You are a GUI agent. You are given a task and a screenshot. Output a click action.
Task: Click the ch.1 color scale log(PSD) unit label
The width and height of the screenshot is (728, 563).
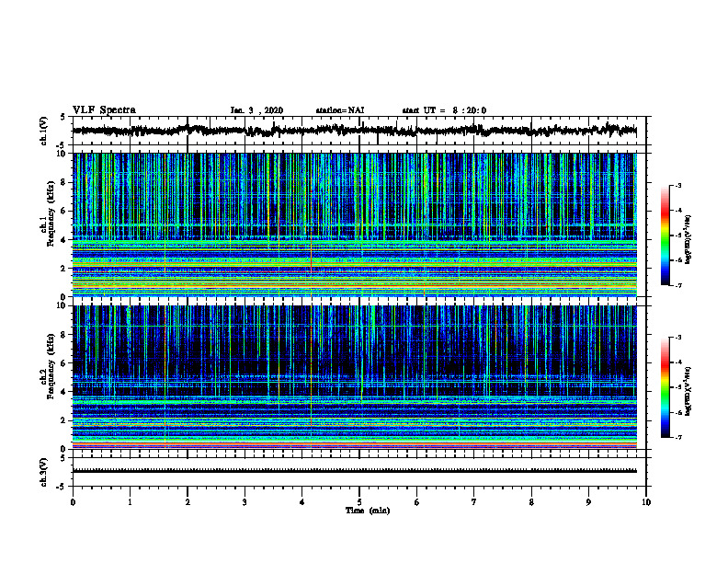688,239
